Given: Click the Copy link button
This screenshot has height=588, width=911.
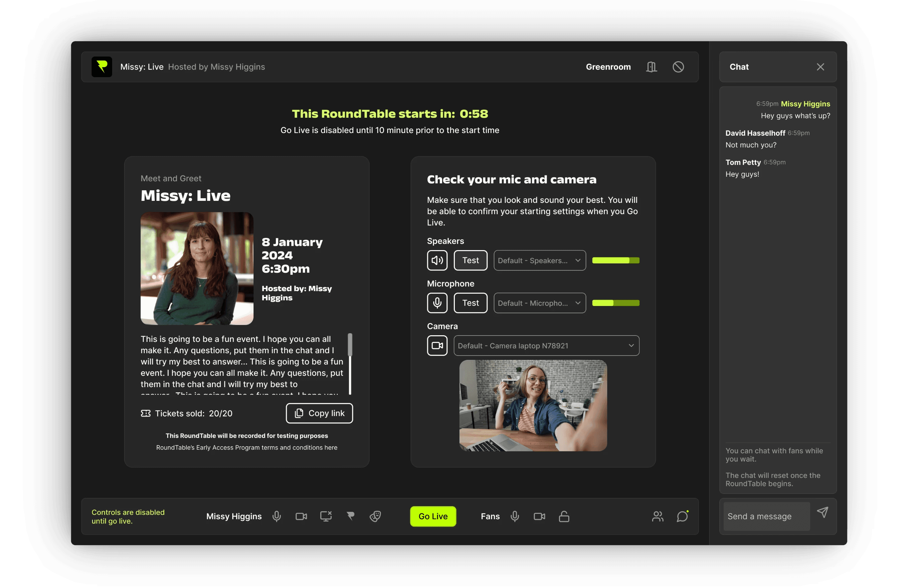Looking at the screenshot, I should coord(319,413).
